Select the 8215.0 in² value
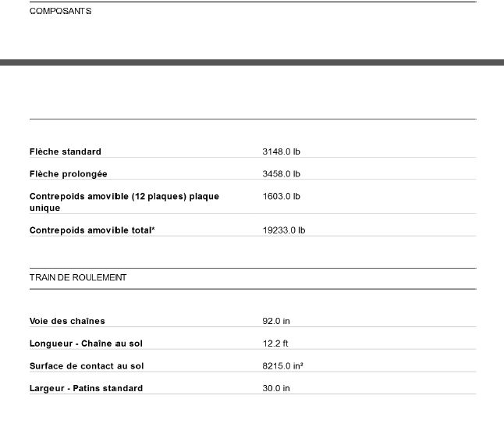The image size is (504, 424). coord(282,365)
